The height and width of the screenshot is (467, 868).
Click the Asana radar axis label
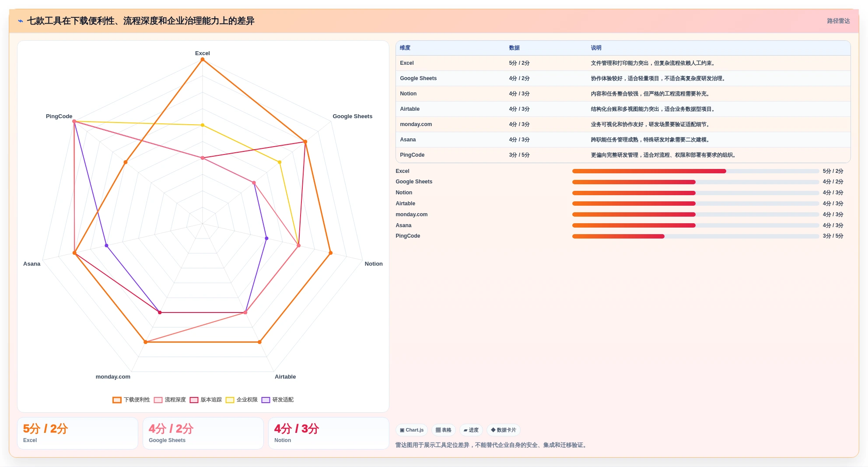31,264
